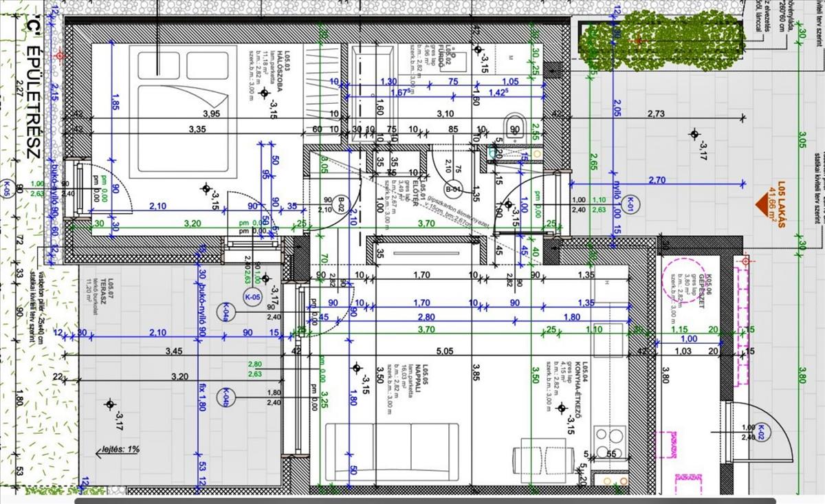This screenshot has width=825, height=504.
Task: Select the B-01 interior door tag
Action: [452, 189]
